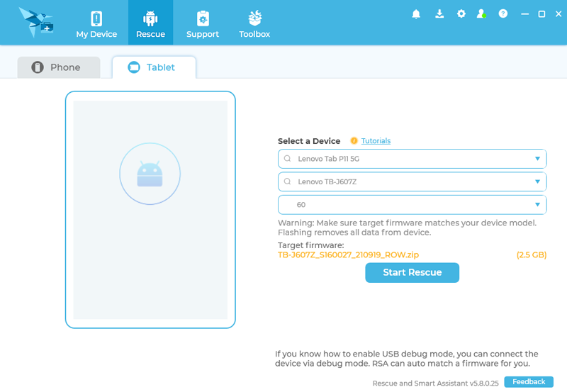
Task: Click the hummingbird app logo
Action: (x=36, y=22)
